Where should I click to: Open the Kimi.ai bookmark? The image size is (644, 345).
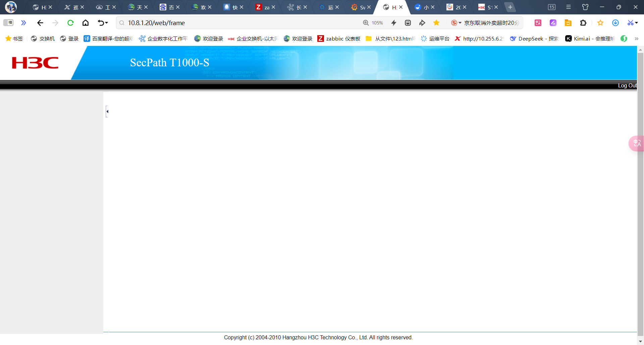coord(590,39)
